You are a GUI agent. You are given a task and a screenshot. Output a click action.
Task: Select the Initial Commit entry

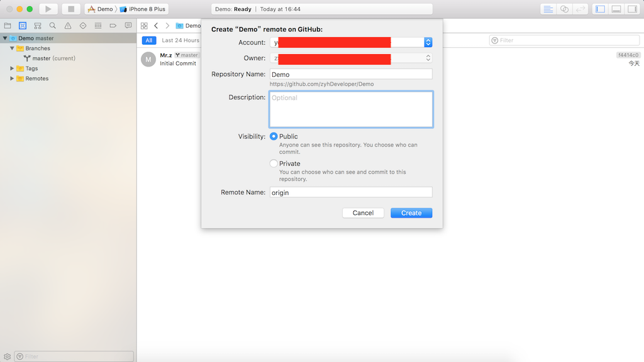(178, 63)
